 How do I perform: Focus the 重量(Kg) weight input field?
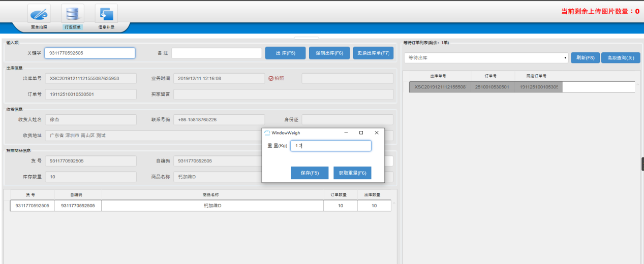pos(330,146)
